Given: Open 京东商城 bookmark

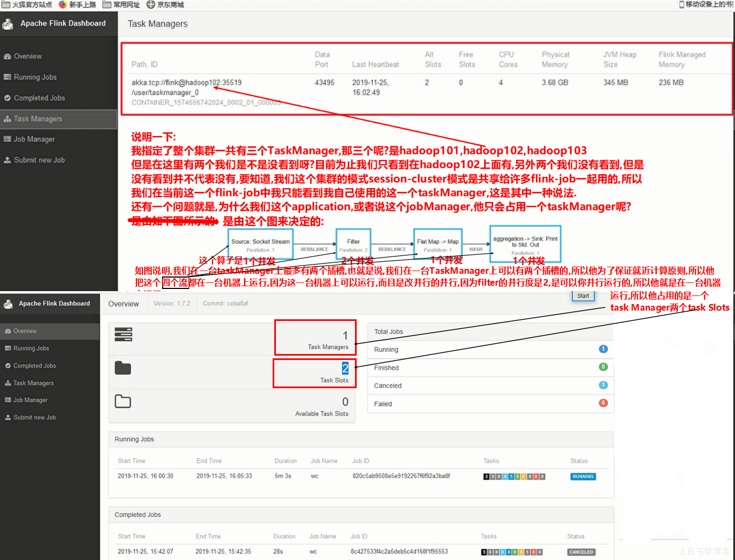Looking at the screenshot, I should 166,4.
